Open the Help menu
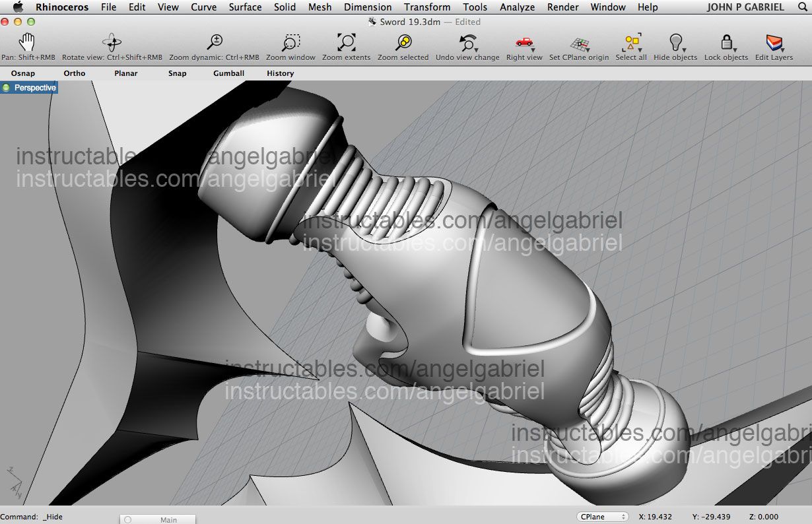This screenshot has width=812, height=524. click(648, 7)
